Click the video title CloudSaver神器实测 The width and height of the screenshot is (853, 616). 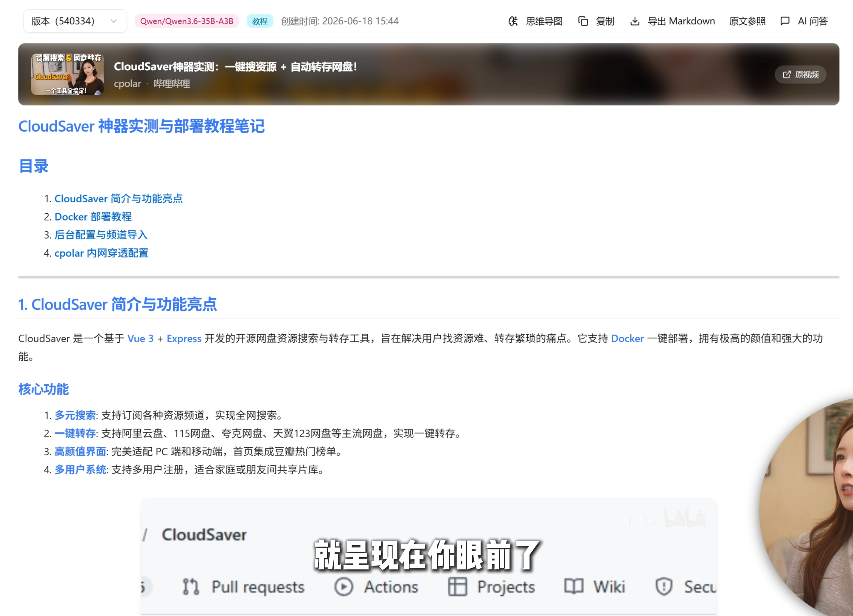(x=235, y=66)
